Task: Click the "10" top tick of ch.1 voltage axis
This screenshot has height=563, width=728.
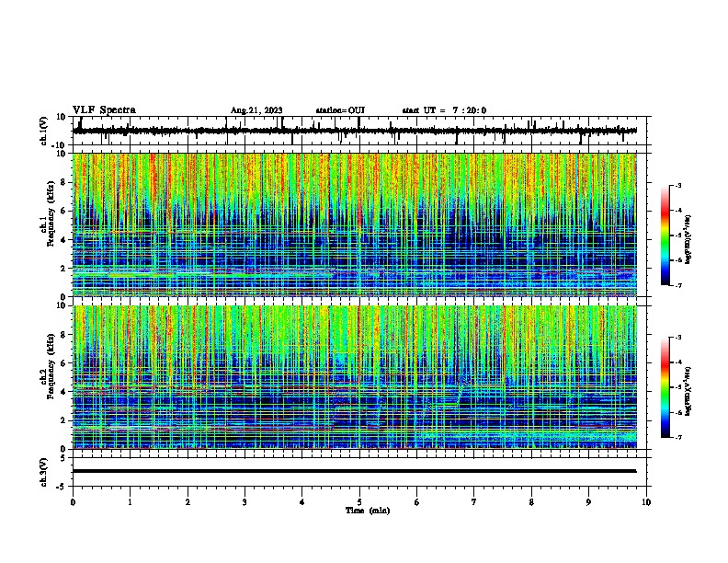Action: (62, 117)
